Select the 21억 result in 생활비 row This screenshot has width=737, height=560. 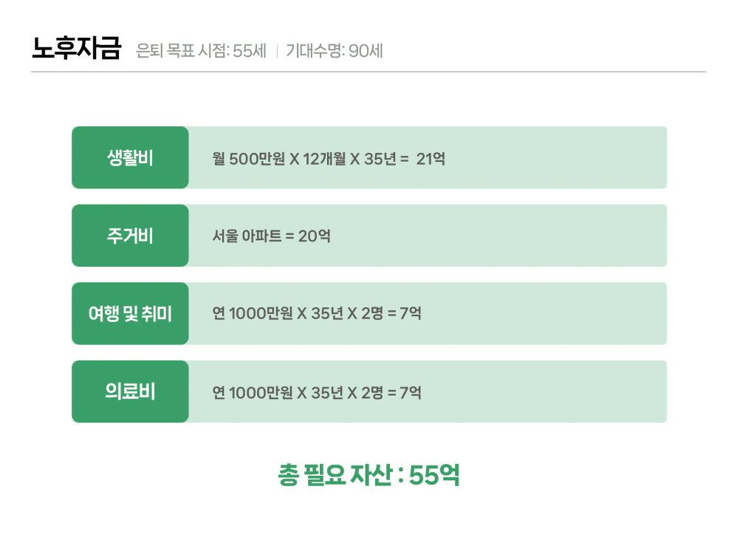point(431,158)
